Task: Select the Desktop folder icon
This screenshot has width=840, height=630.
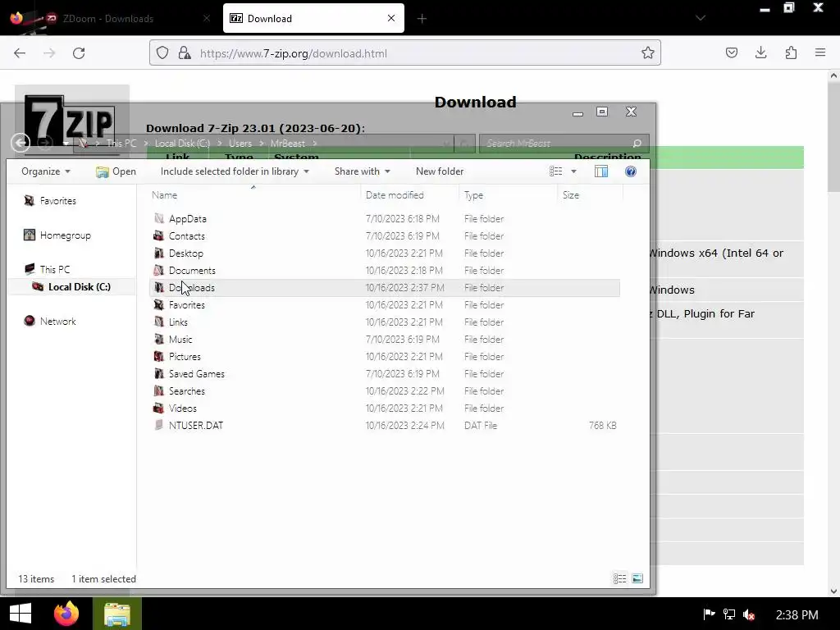Action: pyautogui.click(x=158, y=253)
